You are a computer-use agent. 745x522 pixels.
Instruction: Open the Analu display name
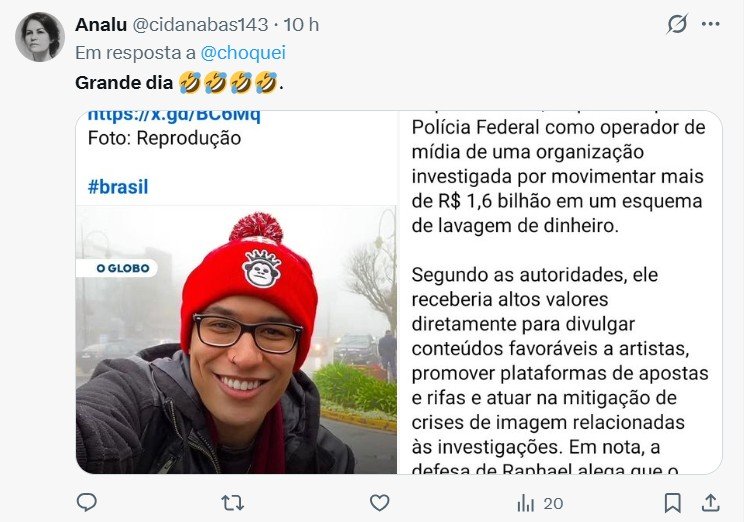tap(101, 25)
